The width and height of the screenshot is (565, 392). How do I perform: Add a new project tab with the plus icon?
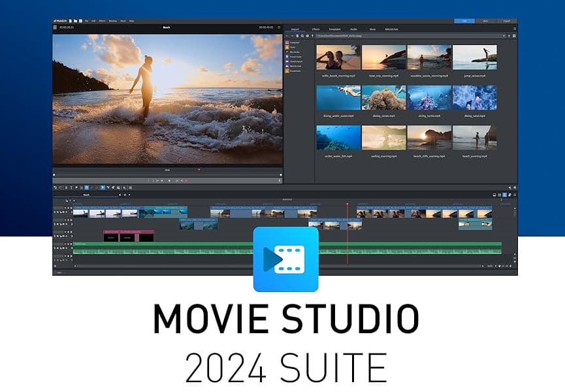coord(125,195)
